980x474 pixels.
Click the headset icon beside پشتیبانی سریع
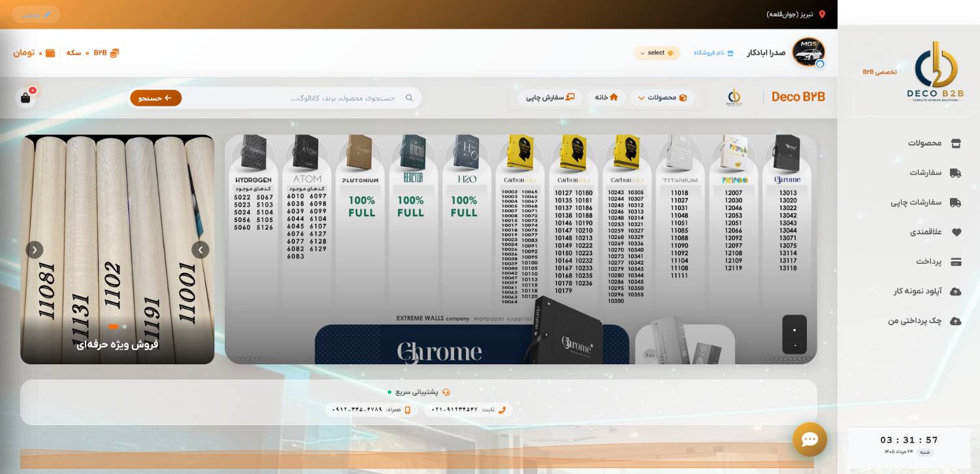[x=446, y=392]
